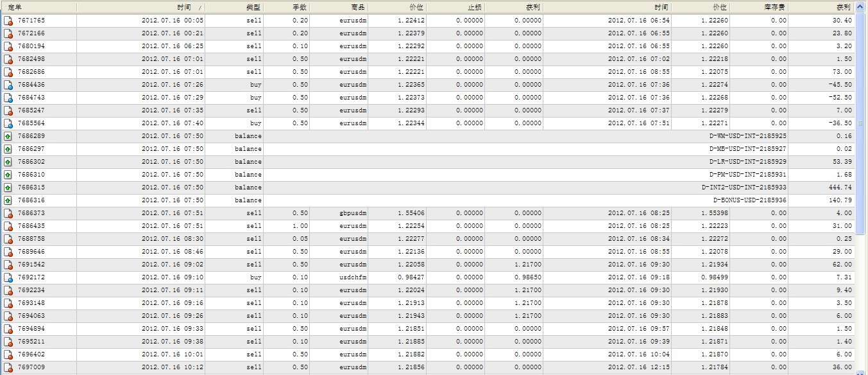Select the sell icon of order 7682498

(x=8, y=59)
